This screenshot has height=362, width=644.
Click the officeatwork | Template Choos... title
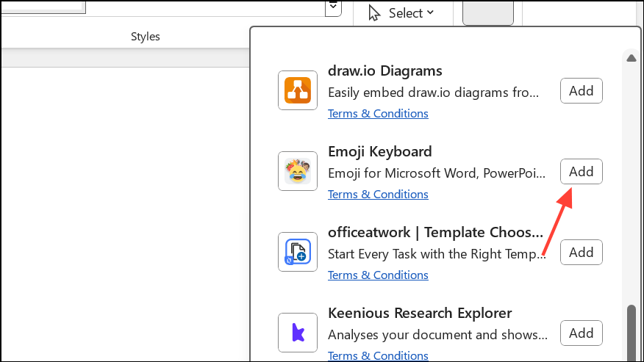click(435, 232)
